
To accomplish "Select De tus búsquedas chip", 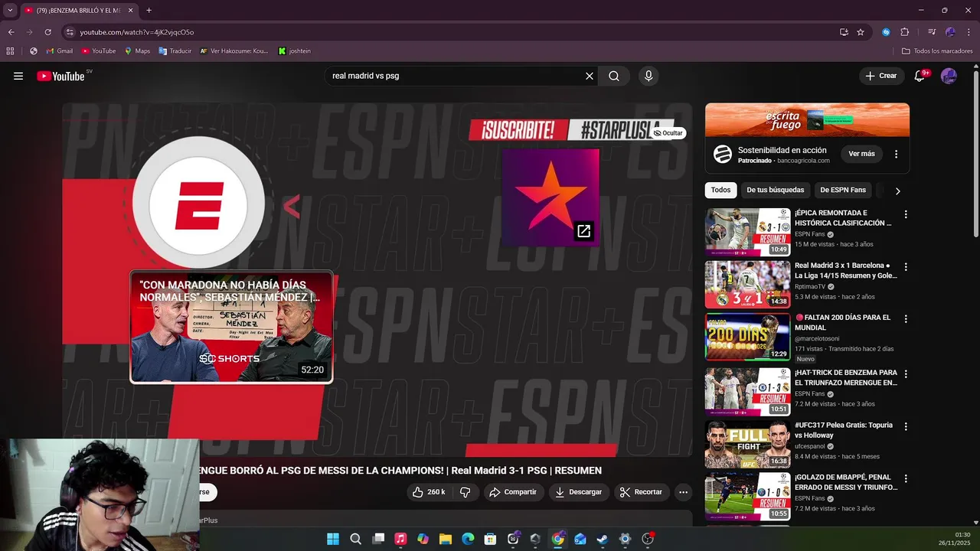I will pyautogui.click(x=776, y=190).
